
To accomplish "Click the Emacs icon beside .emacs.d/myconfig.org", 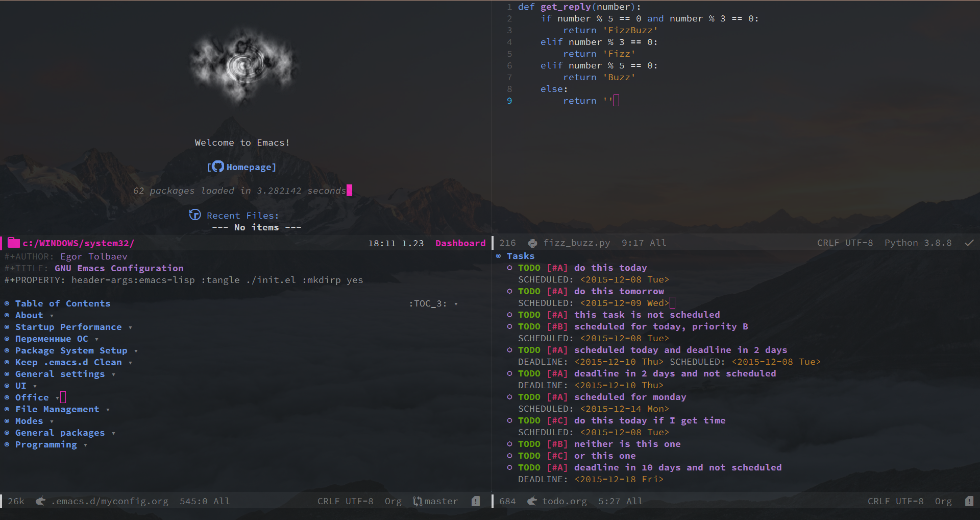I will (x=41, y=501).
